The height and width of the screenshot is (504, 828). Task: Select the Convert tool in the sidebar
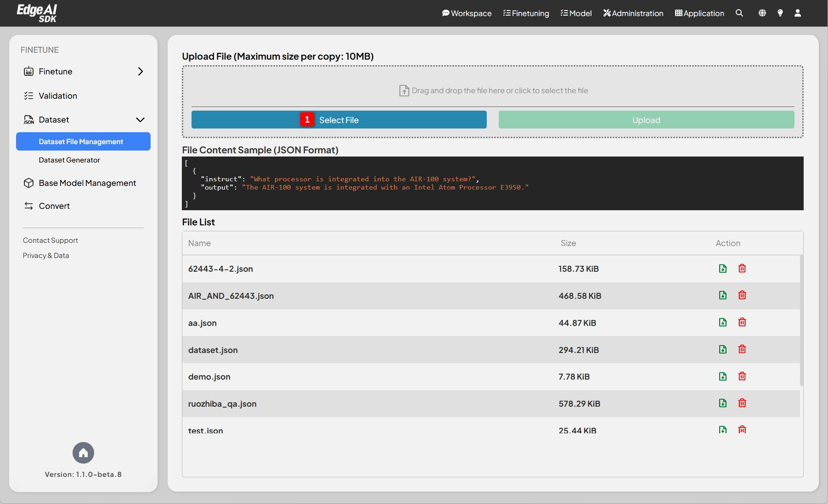coord(54,206)
